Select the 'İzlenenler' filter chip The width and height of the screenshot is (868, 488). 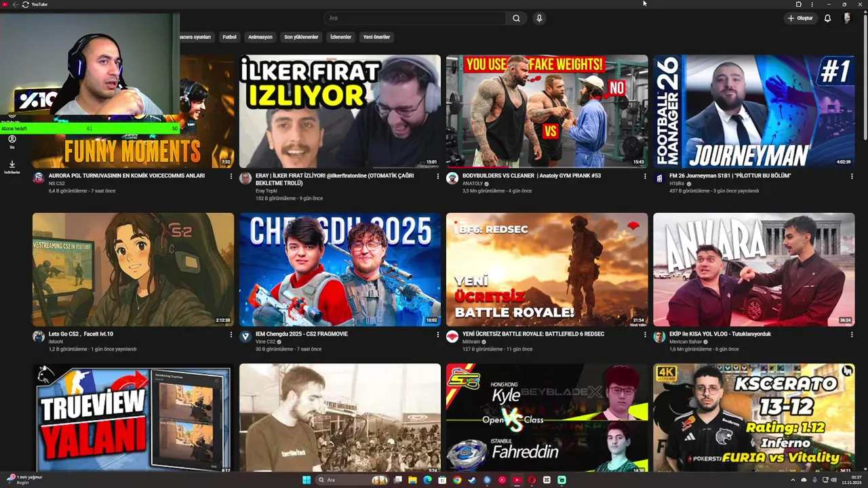coord(340,37)
